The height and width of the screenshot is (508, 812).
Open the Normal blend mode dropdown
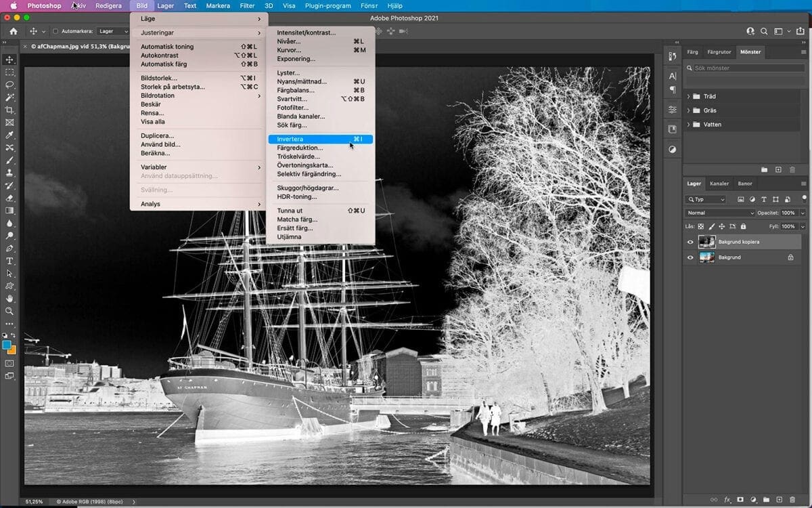point(719,213)
